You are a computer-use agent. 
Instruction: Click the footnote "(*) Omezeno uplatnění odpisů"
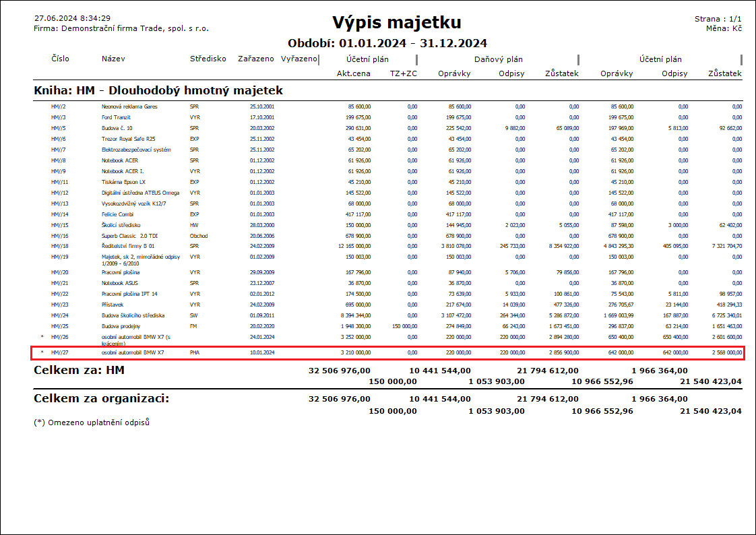92,422
